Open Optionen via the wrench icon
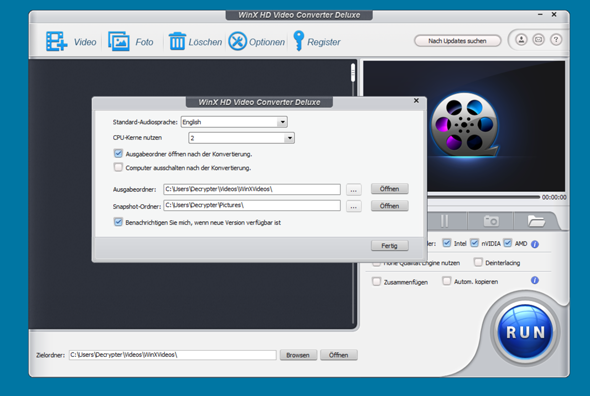Screen dimensions: 590x396 tap(237, 41)
